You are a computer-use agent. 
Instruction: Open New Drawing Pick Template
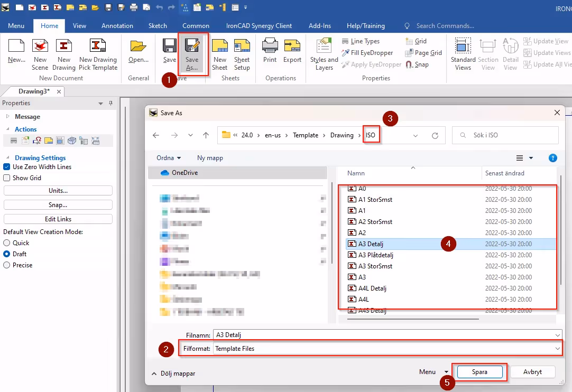(98, 55)
